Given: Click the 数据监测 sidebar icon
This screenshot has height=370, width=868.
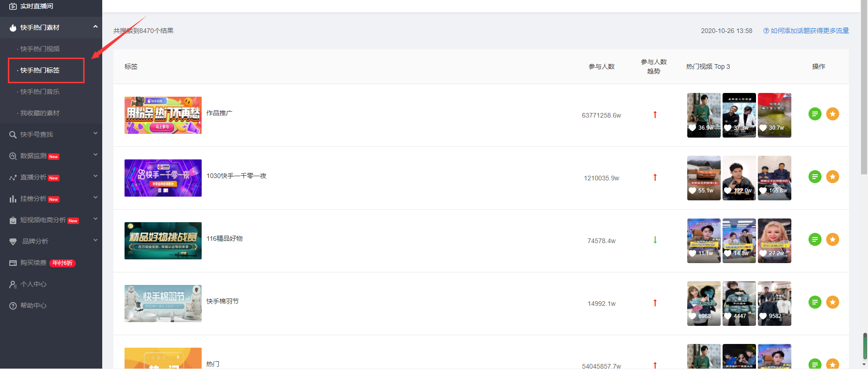Looking at the screenshot, I should 13,156.
